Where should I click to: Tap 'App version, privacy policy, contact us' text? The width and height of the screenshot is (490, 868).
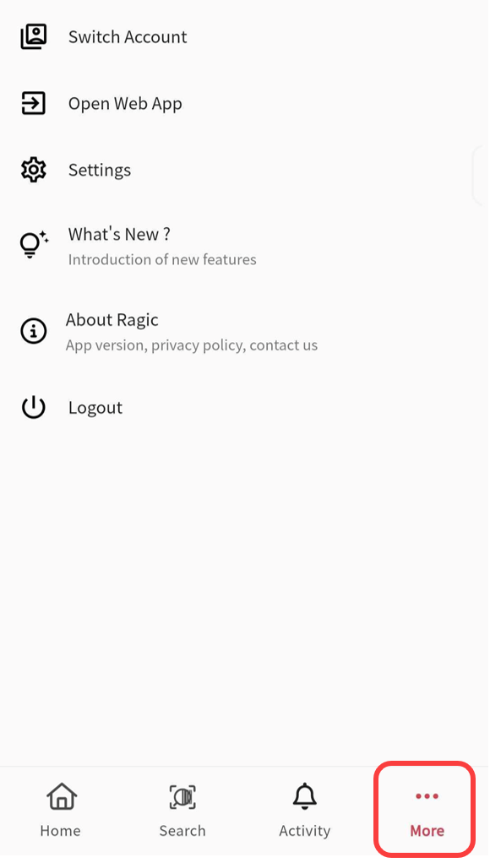click(x=192, y=345)
